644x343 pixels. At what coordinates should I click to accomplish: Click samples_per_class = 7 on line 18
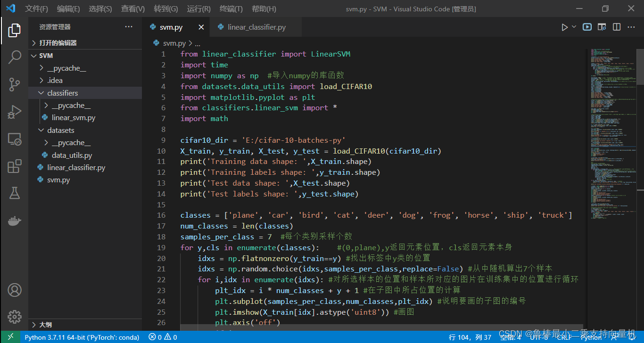[226, 237]
